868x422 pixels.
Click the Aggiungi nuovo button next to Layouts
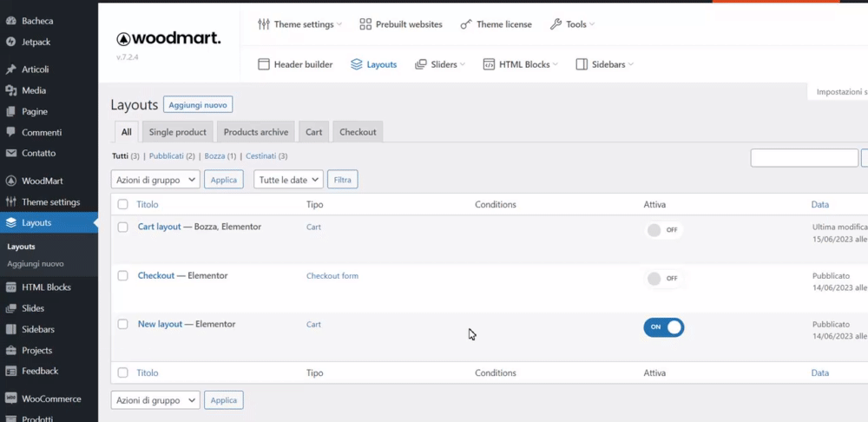point(198,105)
